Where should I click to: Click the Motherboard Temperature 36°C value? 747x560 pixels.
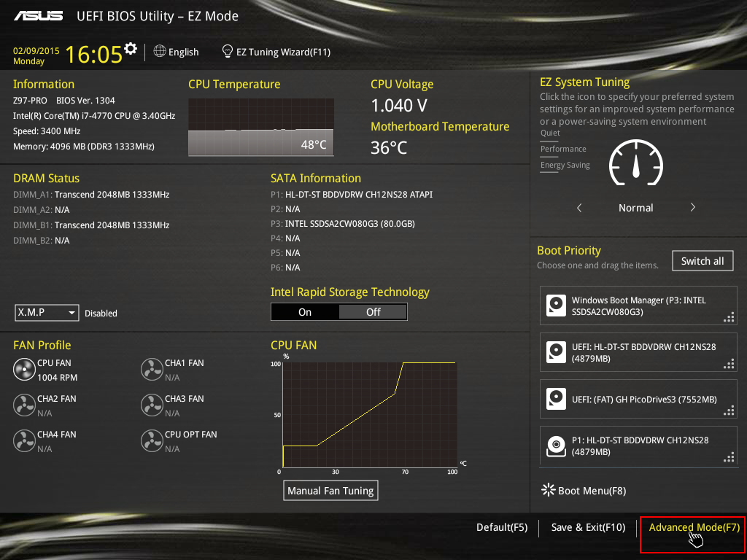[389, 147]
